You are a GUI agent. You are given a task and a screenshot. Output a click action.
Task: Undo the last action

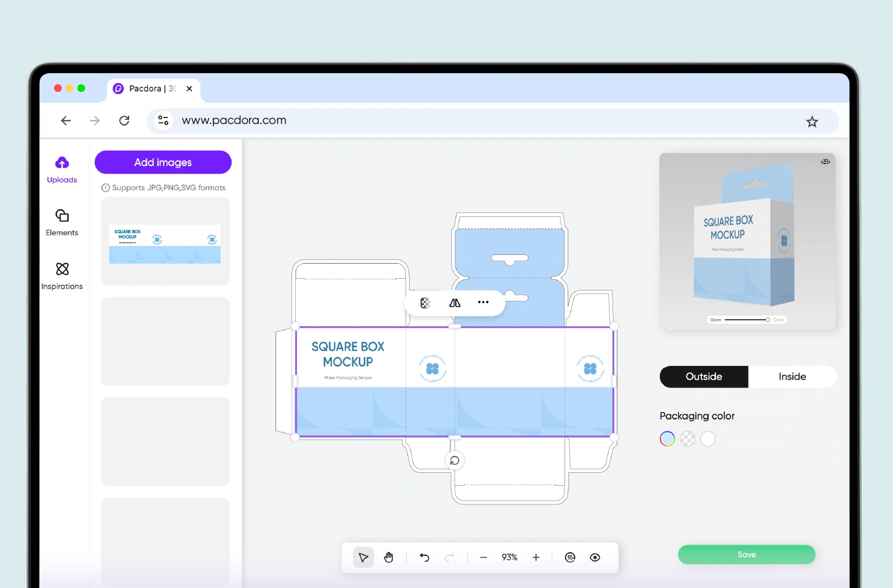coord(425,558)
